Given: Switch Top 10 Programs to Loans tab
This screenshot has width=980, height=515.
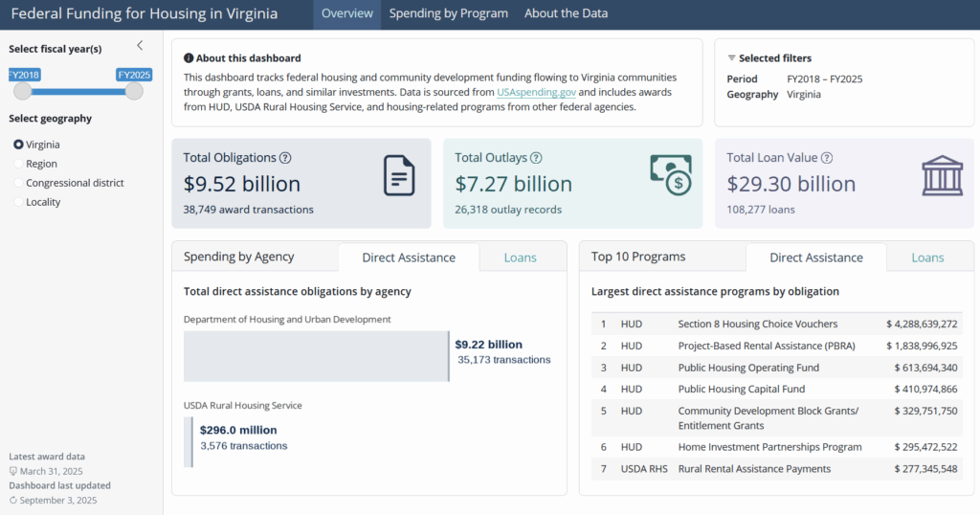Looking at the screenshot, I should pyautogui.click(x=927, y=257).
